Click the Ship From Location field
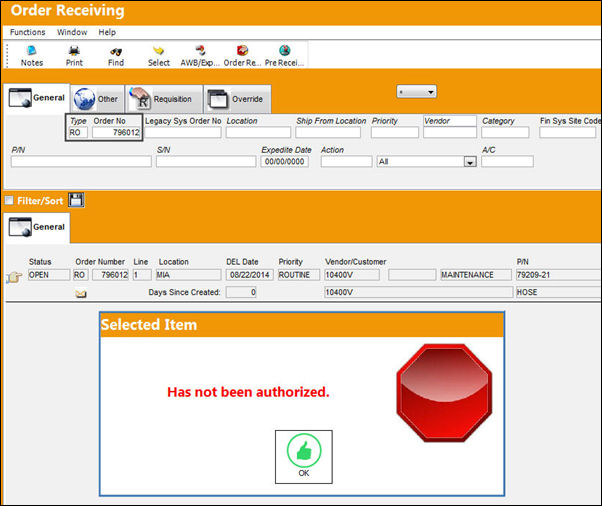Screen dimensions: 602x506 tap(328, 132)
